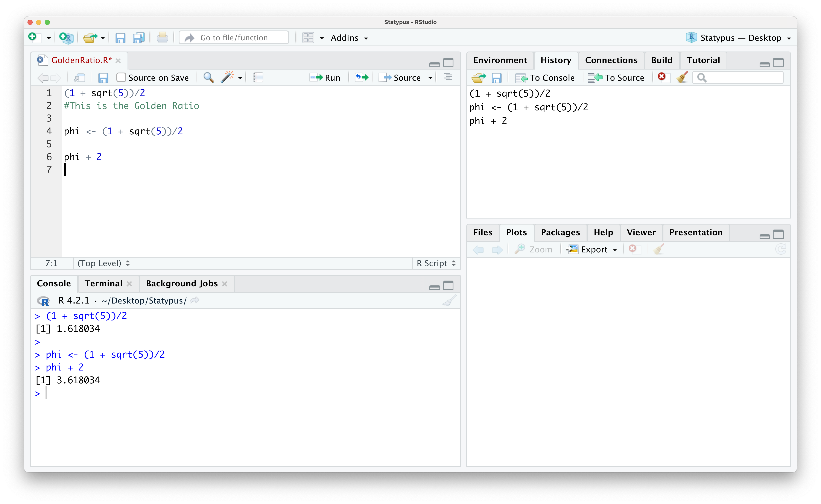Click Show in new window icon

click(x=79, y=78)
